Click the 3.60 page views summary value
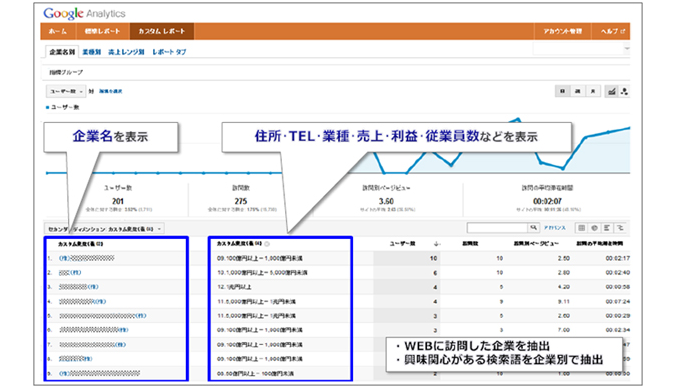Image resolution: width=680 pixels, height=389 pixels. [x=386, y=201]
